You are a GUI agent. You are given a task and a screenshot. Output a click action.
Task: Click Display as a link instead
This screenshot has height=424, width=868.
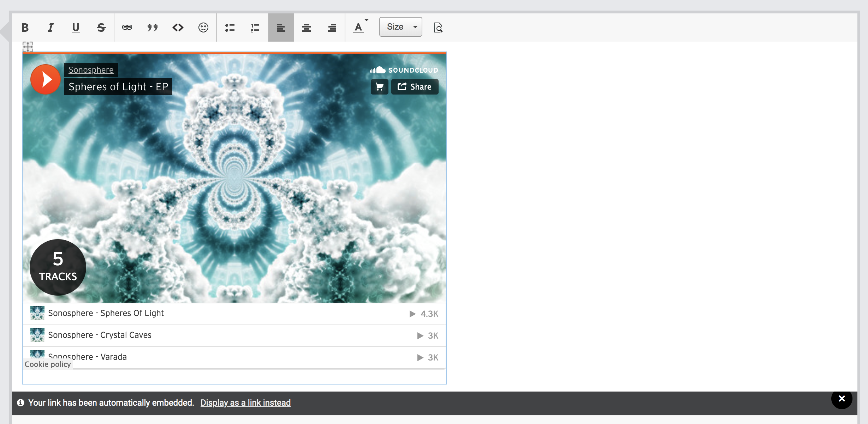[x=246, y=403]
